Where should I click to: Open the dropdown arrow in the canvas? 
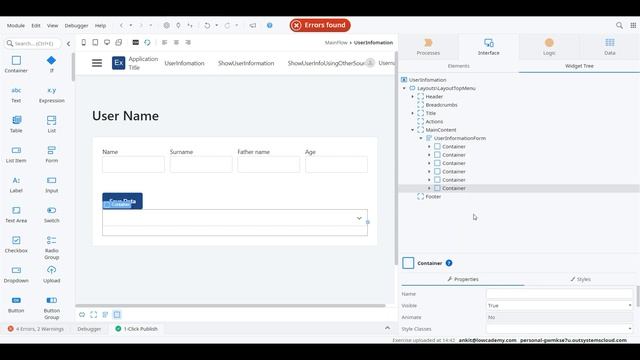[359, 218]
